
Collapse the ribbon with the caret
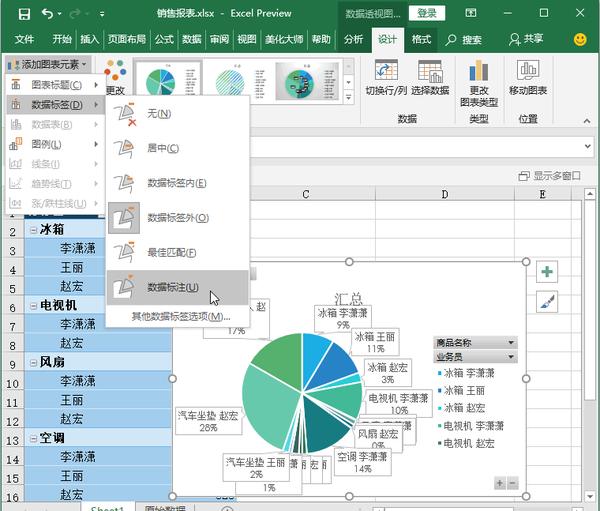[x=587, y=121]
